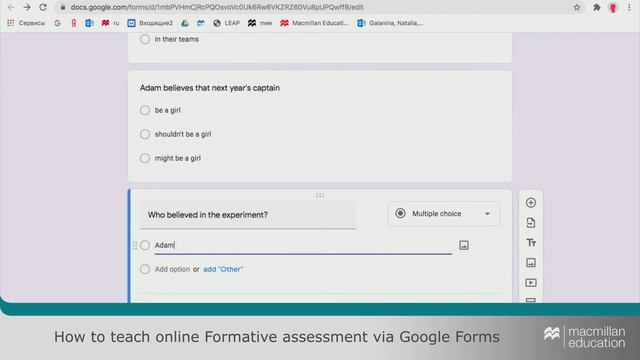Viewport: 640px width, 360px height.
Task: Select the 'be a girl' radio option
Action: pos(145,110)
